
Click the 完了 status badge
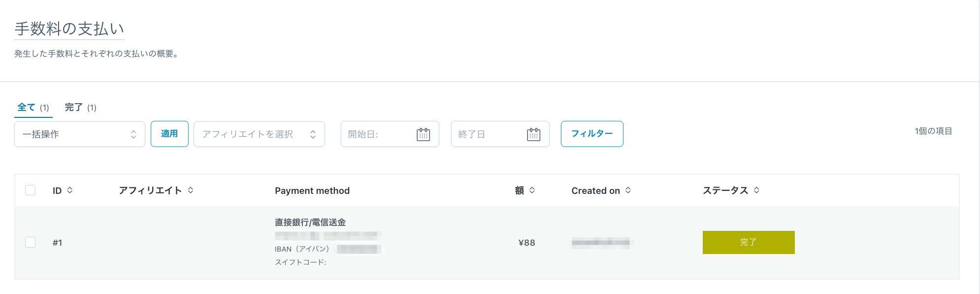(x=748, y=242)
